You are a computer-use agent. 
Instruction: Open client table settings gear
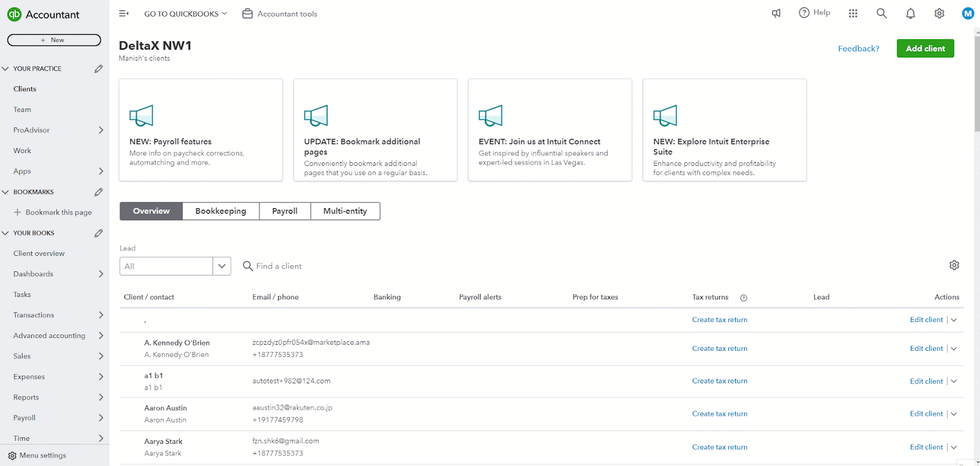pos(954,265)
